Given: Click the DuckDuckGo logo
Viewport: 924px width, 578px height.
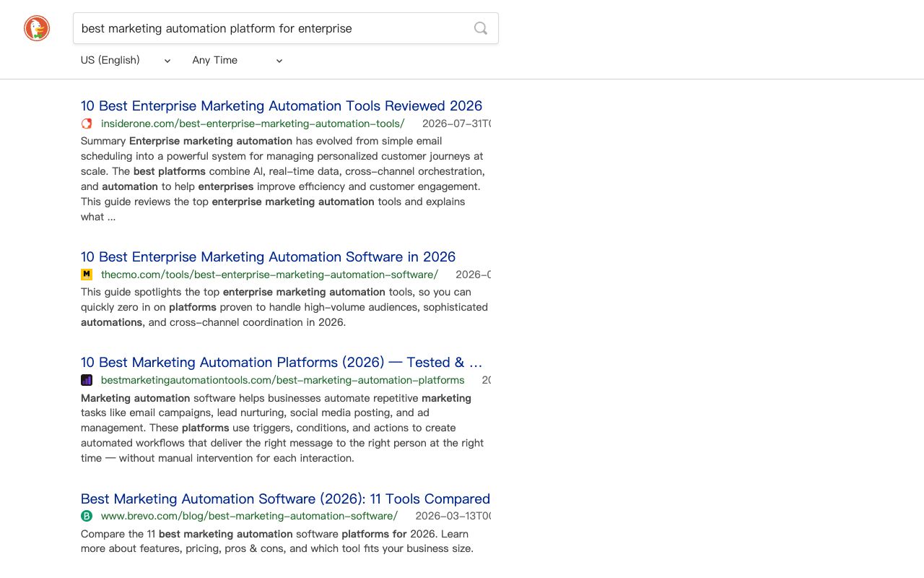Looking at the screenshot, I should 37,28.
